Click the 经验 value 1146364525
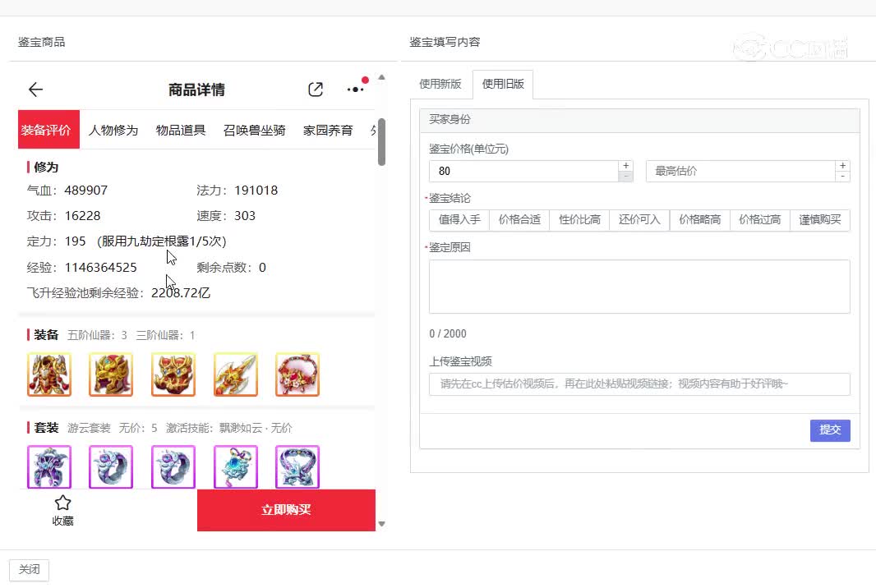This screenshot has width=876, height=588. point(100,268)
